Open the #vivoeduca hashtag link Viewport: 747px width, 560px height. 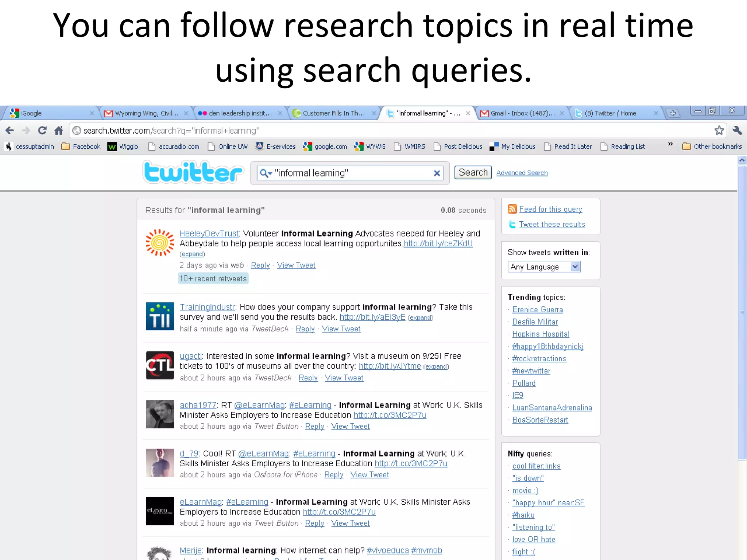tap(388, 551)
